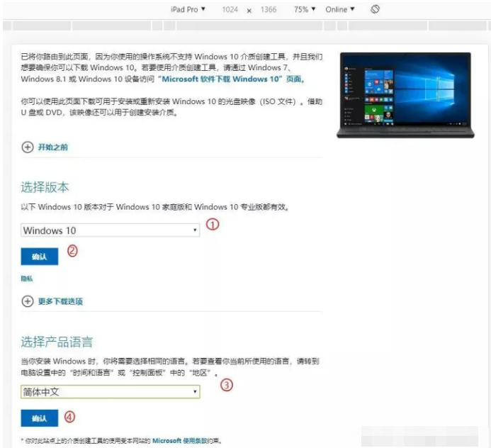Image resolution: width=491 pixels, height=448 pixels.
Task: Expand the 更多下载选项 section label
Action: point(60,301)
